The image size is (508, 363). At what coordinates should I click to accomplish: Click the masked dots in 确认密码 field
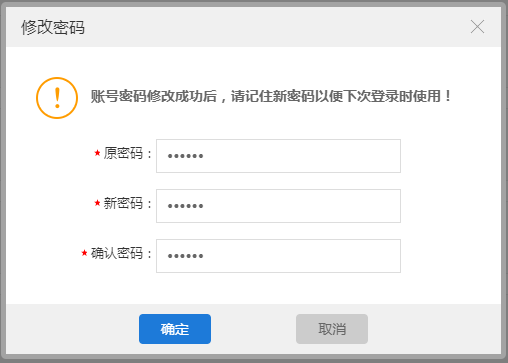(185, 256)
